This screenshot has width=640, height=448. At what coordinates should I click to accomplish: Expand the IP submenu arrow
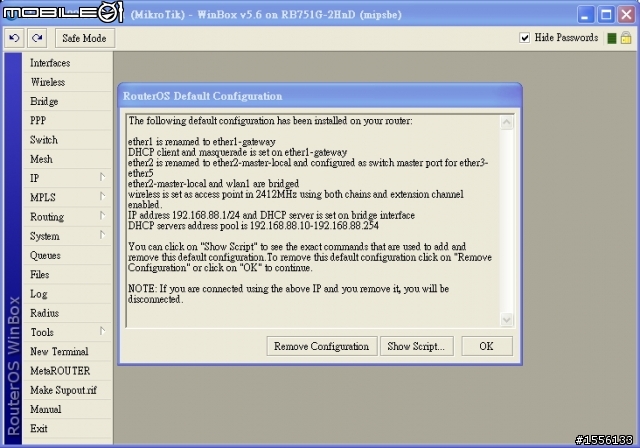pos(102,177)
